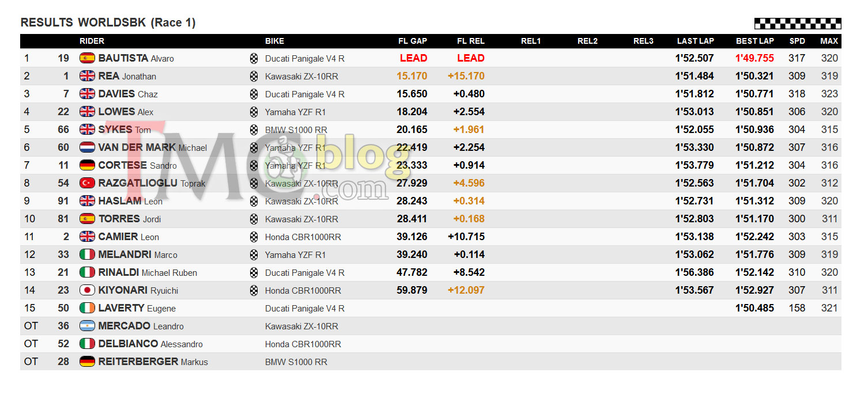This screenshot has height=395, width=868.
Task: Click the FL GAP column header
Action: click(413, 41)
